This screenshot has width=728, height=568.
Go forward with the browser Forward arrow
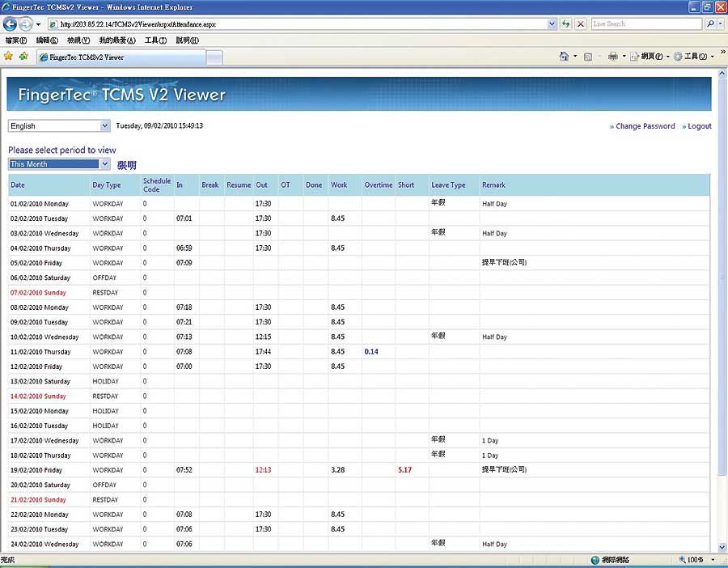tap(26, 24)
